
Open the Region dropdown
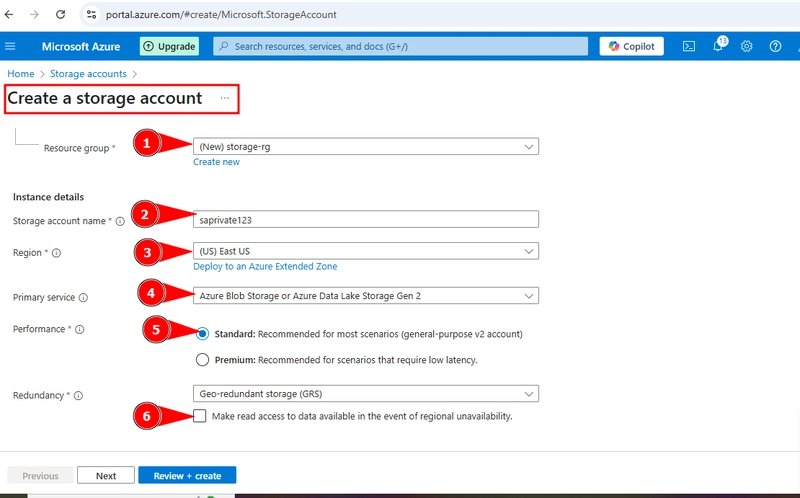tap(366, 251)
